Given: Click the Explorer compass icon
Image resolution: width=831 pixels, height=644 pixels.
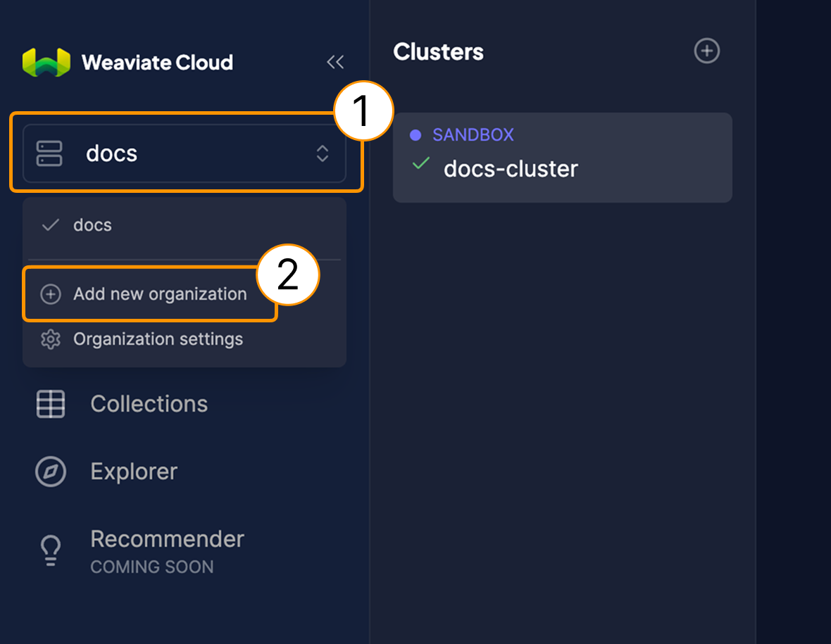Looking at the screenshot, I should (50, 472).
